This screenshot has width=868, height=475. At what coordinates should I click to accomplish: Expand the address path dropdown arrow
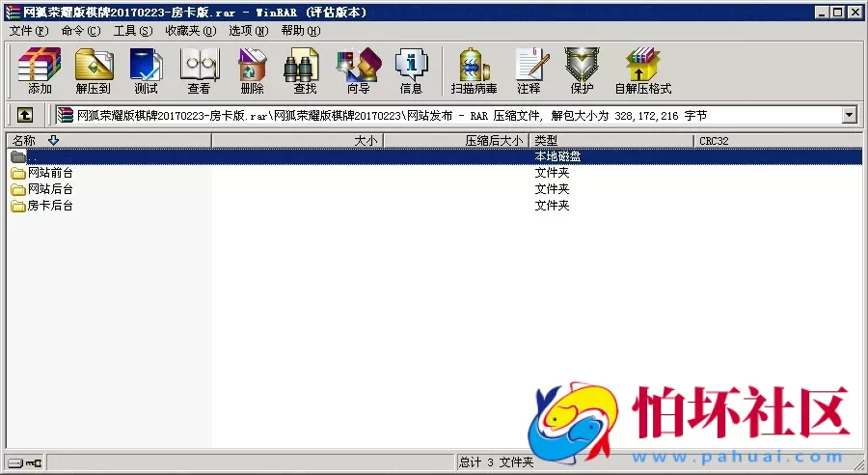(x=850, y=115)
